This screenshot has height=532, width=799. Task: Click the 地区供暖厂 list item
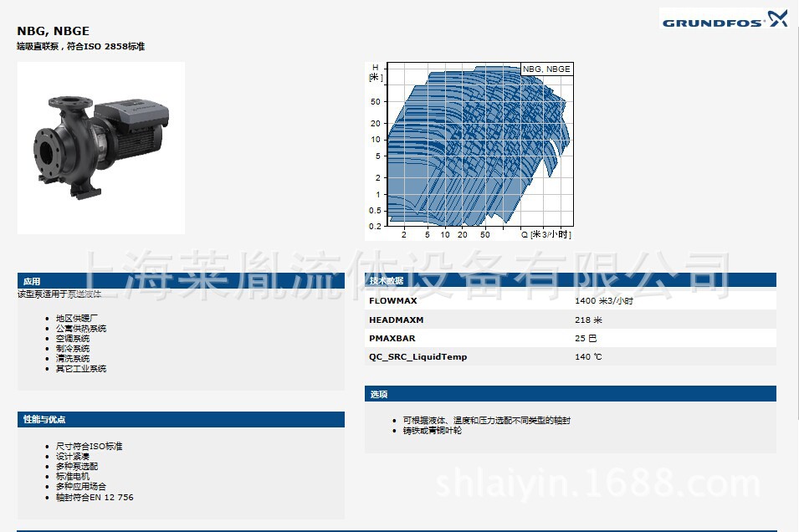[77, 319]
